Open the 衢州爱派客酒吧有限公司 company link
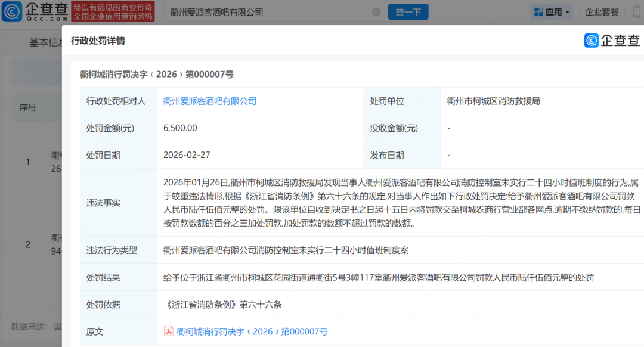644x347 pixels. (210, 101)
